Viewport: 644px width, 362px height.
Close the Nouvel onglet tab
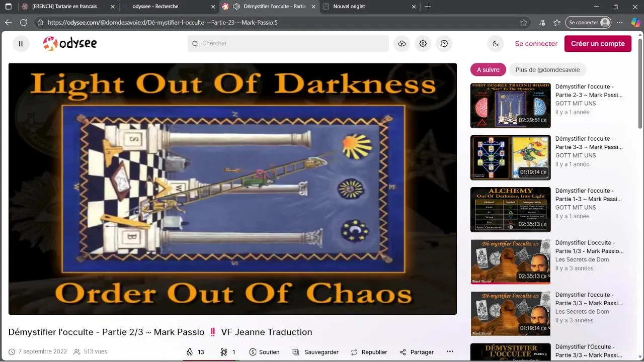414,7
